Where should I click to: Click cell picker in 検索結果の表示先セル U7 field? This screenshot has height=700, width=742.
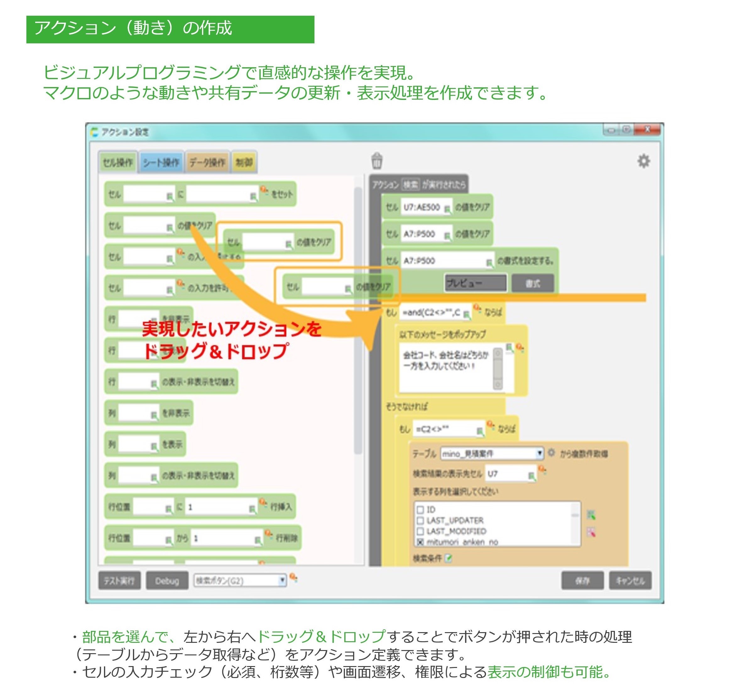click(x=532, y=476)
